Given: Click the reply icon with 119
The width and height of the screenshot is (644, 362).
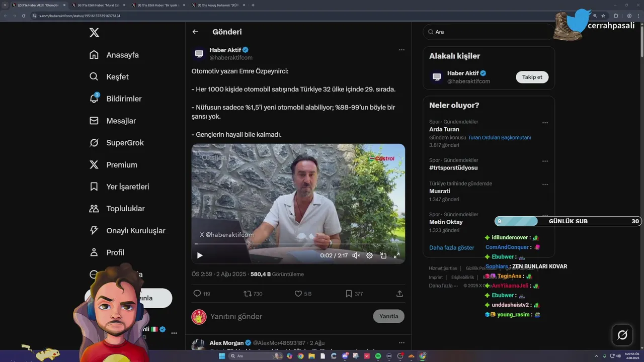Looking at the screenshot, I should [202, 294].
